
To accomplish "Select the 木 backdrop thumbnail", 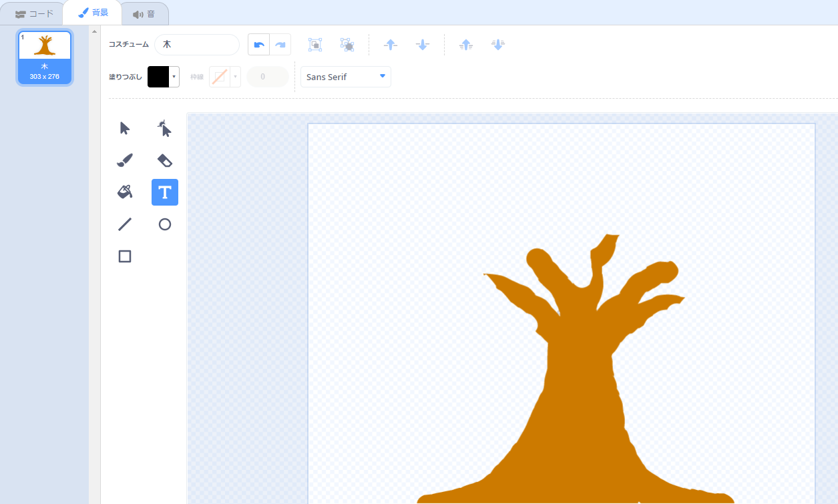I will (x=45, y=57).
